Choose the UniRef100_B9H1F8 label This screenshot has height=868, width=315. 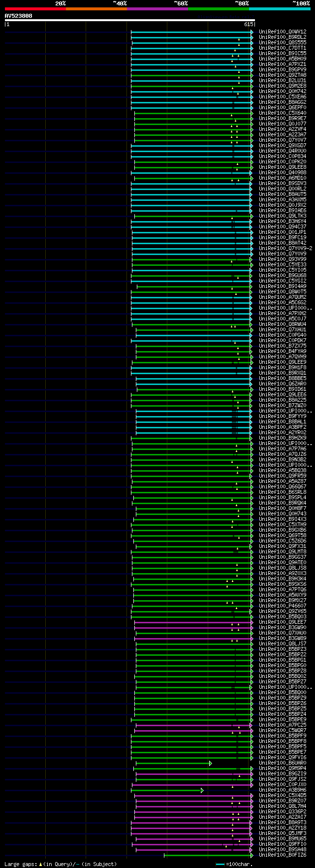pos(283,368)
